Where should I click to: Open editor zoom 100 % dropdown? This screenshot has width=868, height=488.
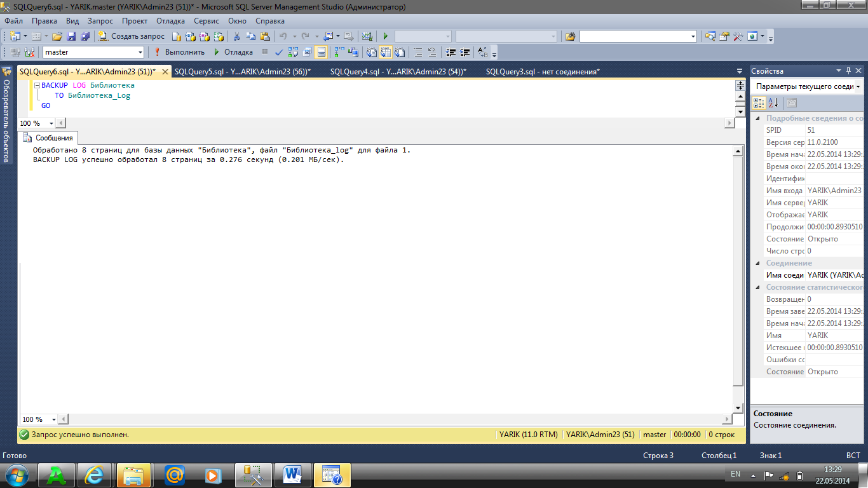(x=52, y=123)
